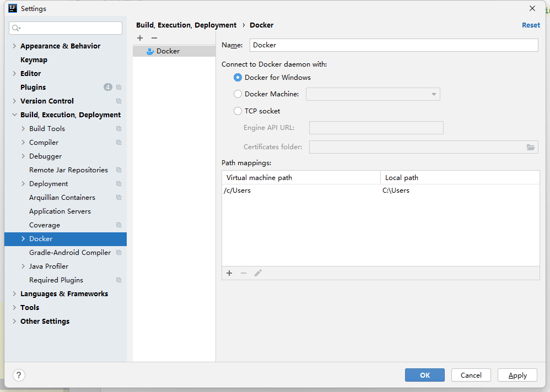Screen dimensions: 550x392
Task: Click the project-level icon beside Required Plugins
Action: coord(119,280)
